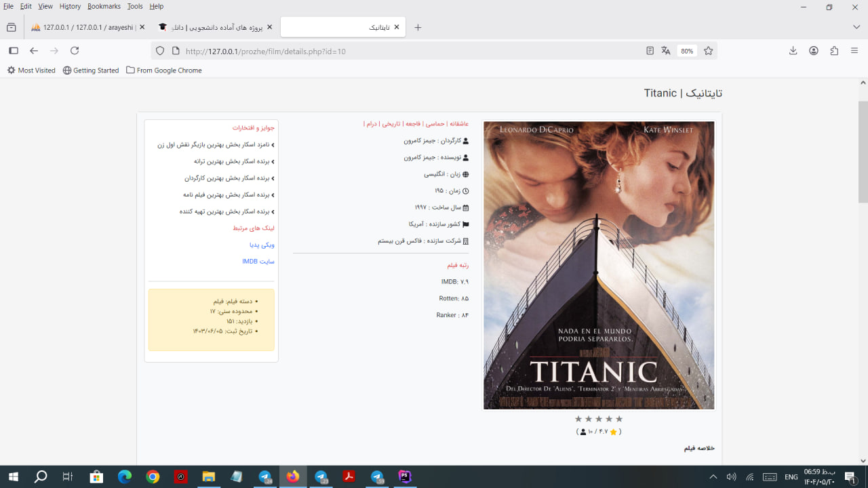The height and width of the screenshot is (488, 868).
Task: Open the Extensions puzzle icon
Action: [x=834, y=51]
